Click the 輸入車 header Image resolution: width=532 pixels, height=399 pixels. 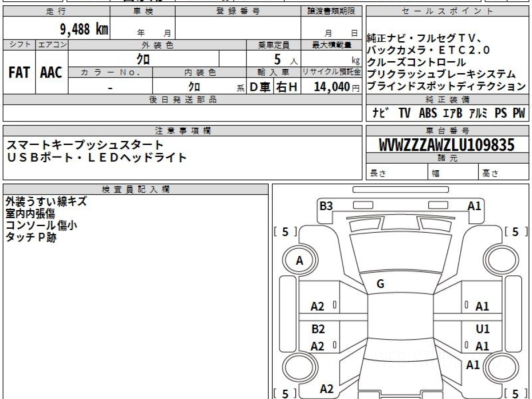[274, 72]
